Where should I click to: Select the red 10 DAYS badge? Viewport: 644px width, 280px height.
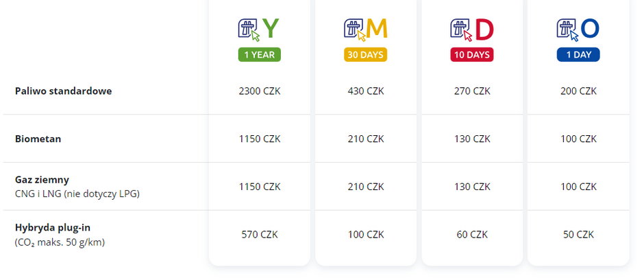pos(472,55)
